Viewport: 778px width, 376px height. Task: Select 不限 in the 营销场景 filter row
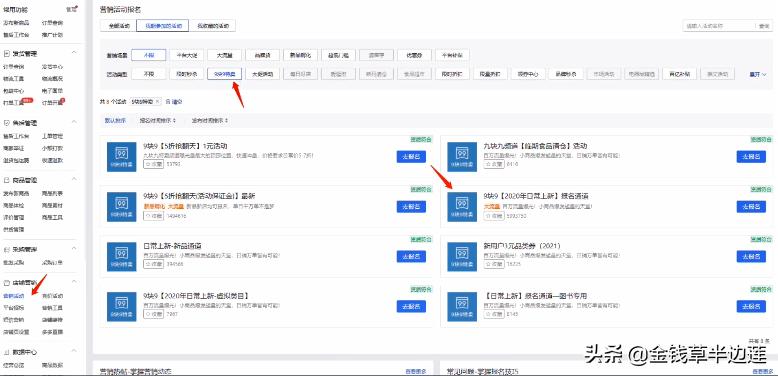(149, 56)
